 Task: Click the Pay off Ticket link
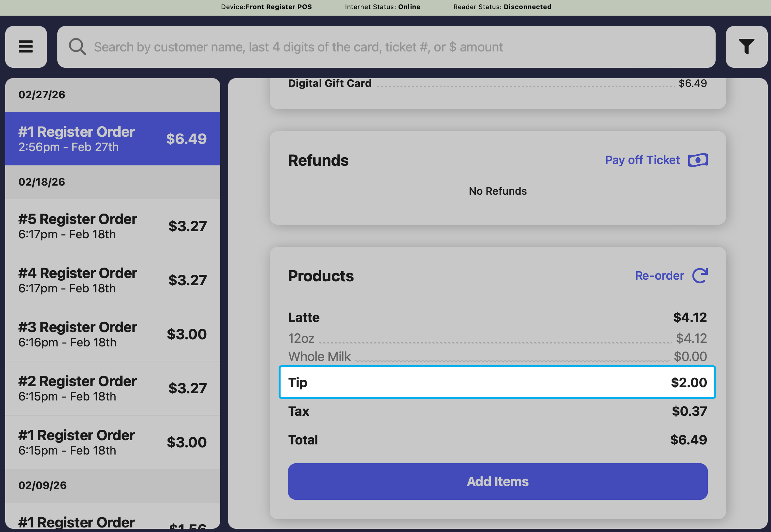click(642, 160)
